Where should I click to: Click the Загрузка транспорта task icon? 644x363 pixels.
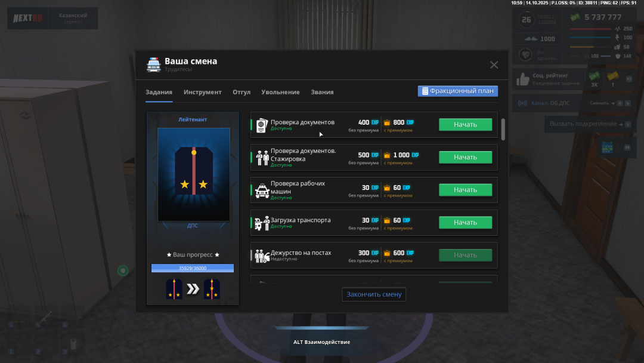coord(262,223)
